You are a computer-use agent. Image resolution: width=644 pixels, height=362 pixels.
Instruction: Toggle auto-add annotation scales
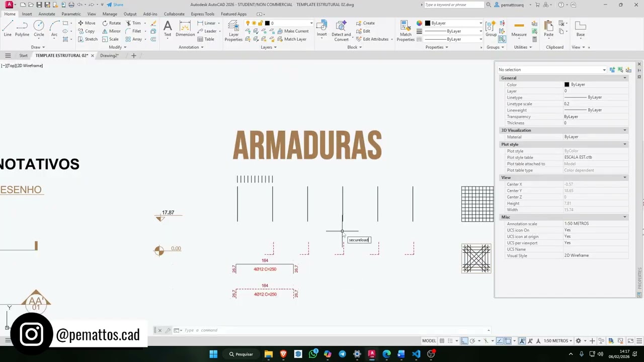click(x=530, y=341)
